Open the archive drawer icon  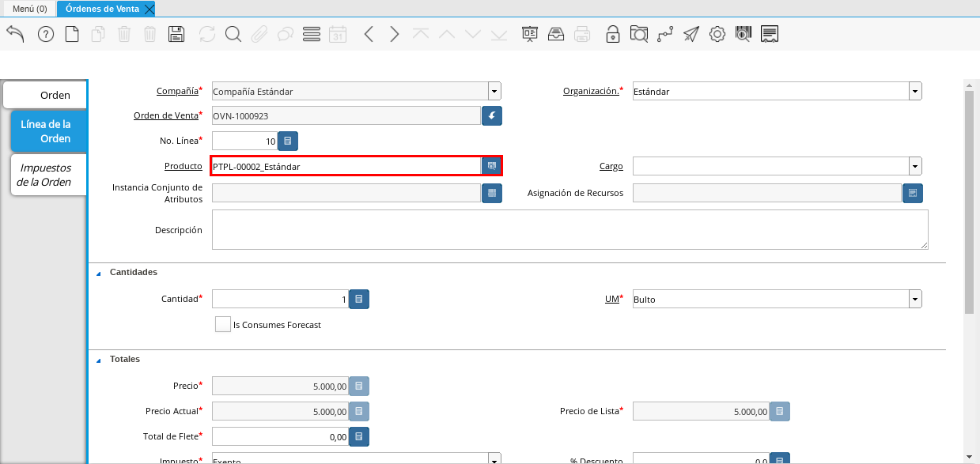(556, 34)
